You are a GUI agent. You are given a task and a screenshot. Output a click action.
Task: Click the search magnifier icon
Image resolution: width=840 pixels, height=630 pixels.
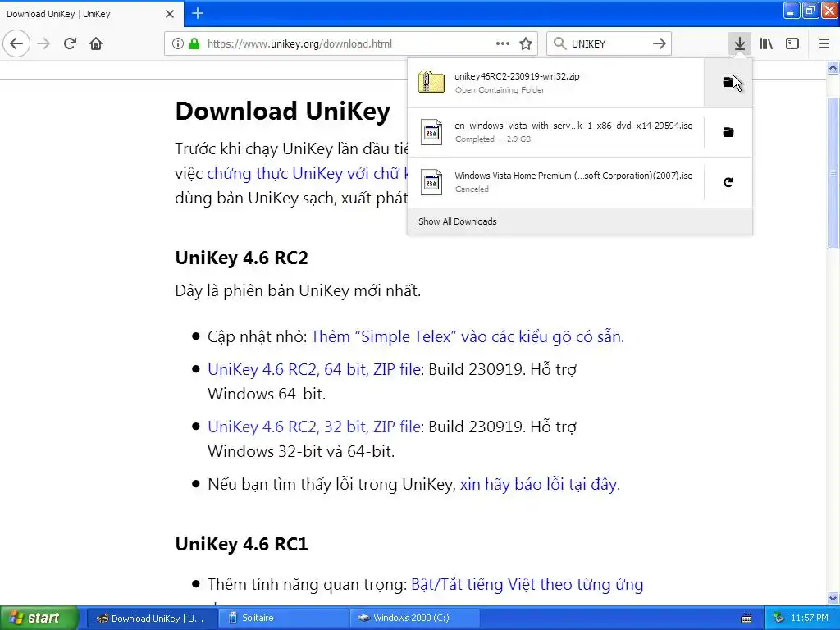[x=559, y=44]
